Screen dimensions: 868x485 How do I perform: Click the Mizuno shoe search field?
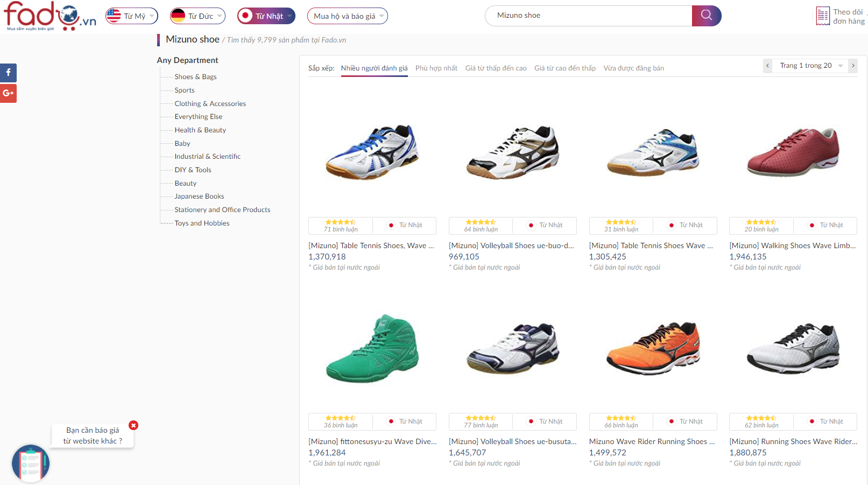click(x=589, y=16)
